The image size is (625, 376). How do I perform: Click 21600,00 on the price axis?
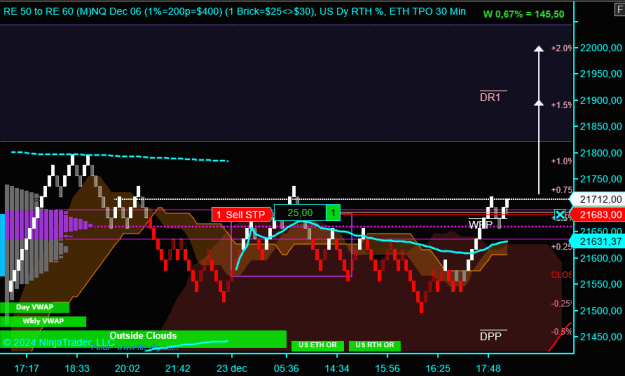[601, 258]
